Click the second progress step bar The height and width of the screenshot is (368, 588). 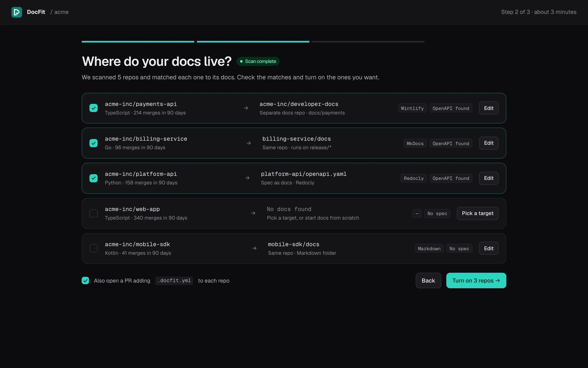click(253, 42)
